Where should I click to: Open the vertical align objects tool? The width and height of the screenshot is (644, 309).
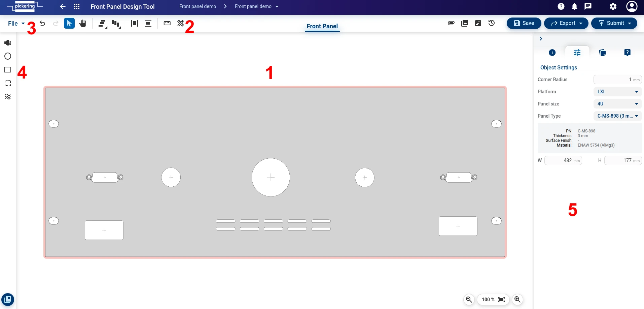coord(116,24)
